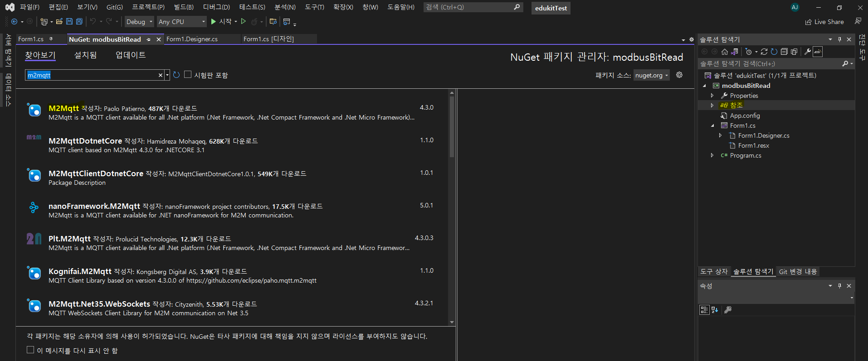Collapse the modbusBitRead project node
Screen dimensions: 868x361
[x=704, y=86]
